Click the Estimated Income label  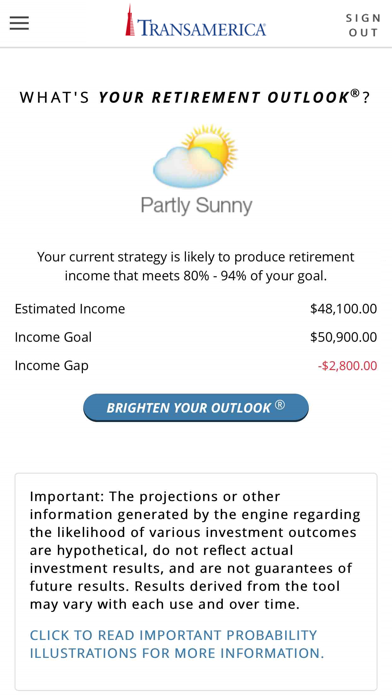[x=70, y=308]
